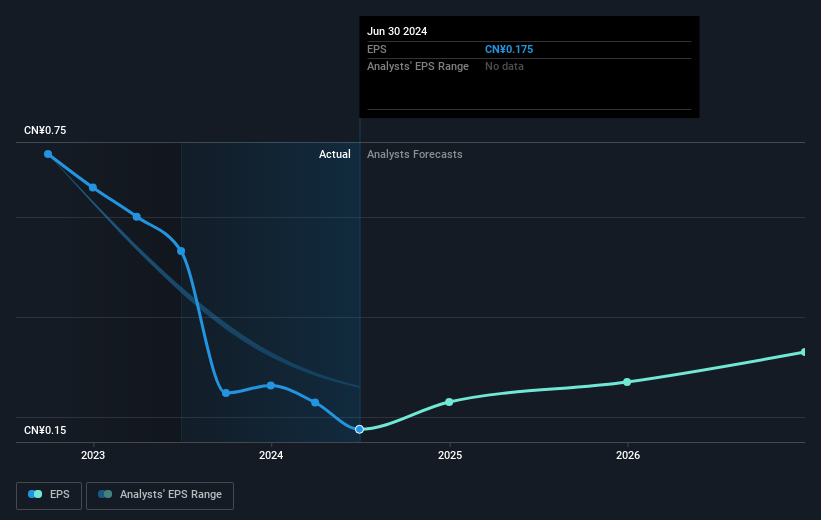
Task: Select the Jun 30 2024 EPS data point
Action: 359,429
